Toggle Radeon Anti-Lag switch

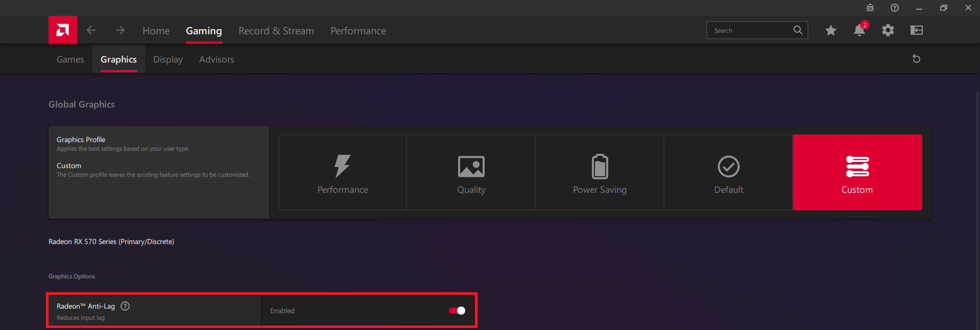(457, 311)
